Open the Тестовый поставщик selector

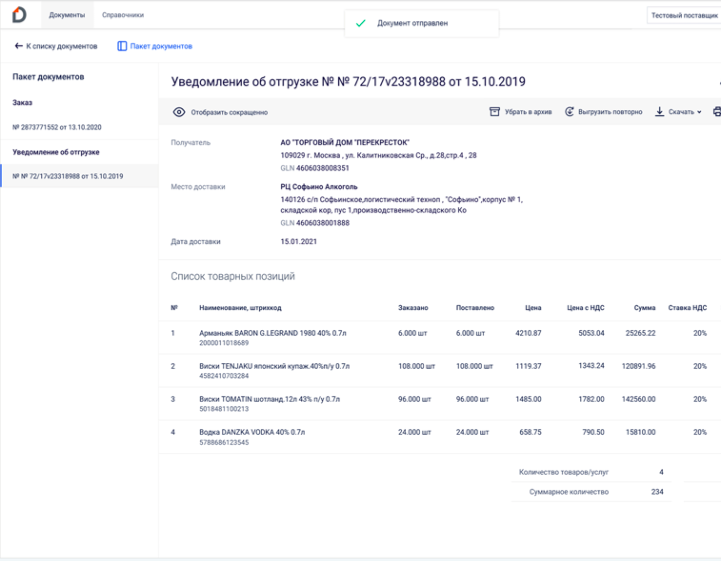684,16
